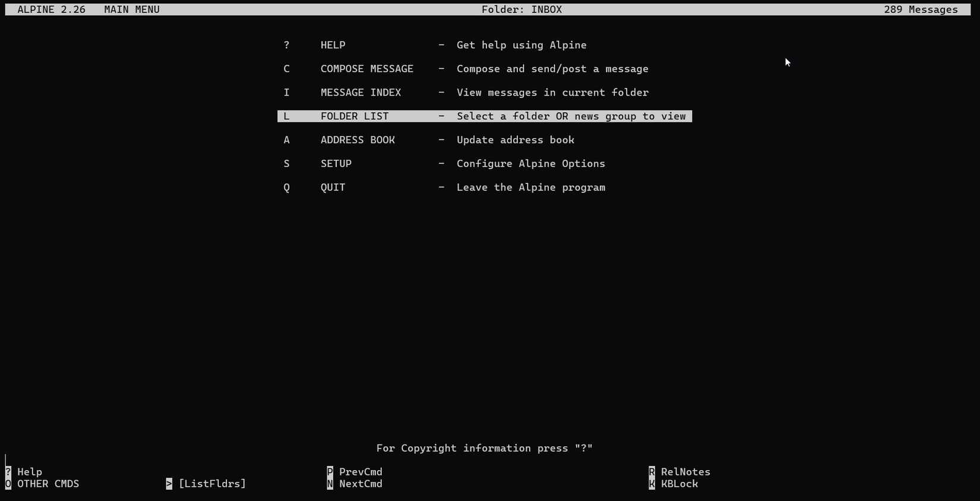The width and height of the screenshot is (980, 501).
Task: Click OTHER CMDS in the bottom bar
Action: coord(48,484)
